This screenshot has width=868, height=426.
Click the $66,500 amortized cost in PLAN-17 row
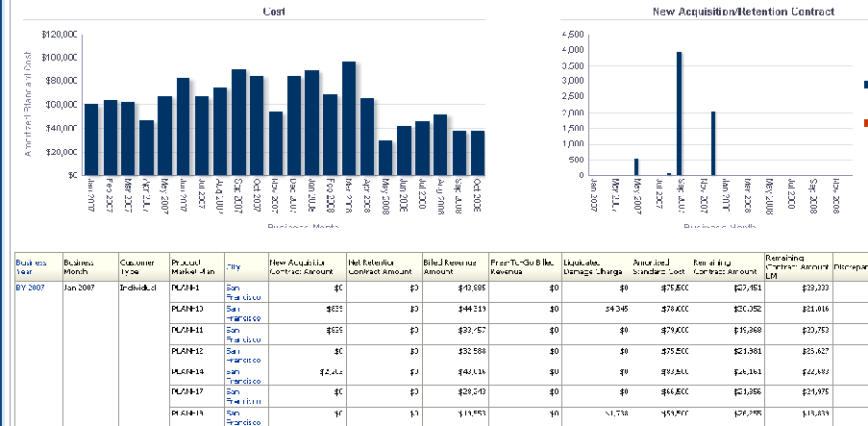pyautogui.click(x=675, y=391)
